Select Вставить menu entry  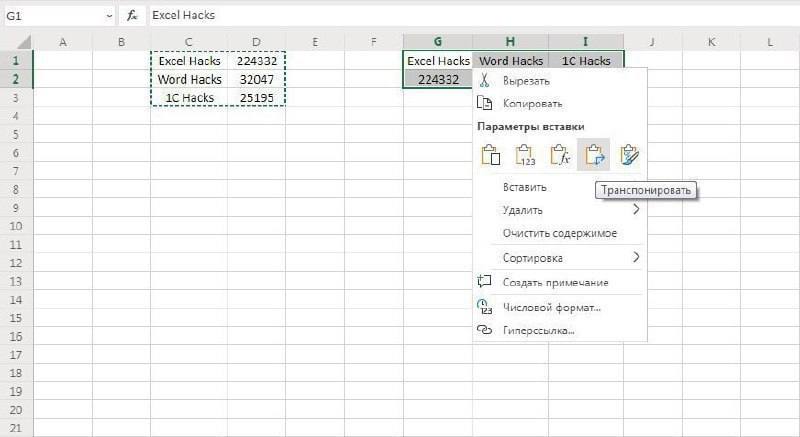[524, 187]
